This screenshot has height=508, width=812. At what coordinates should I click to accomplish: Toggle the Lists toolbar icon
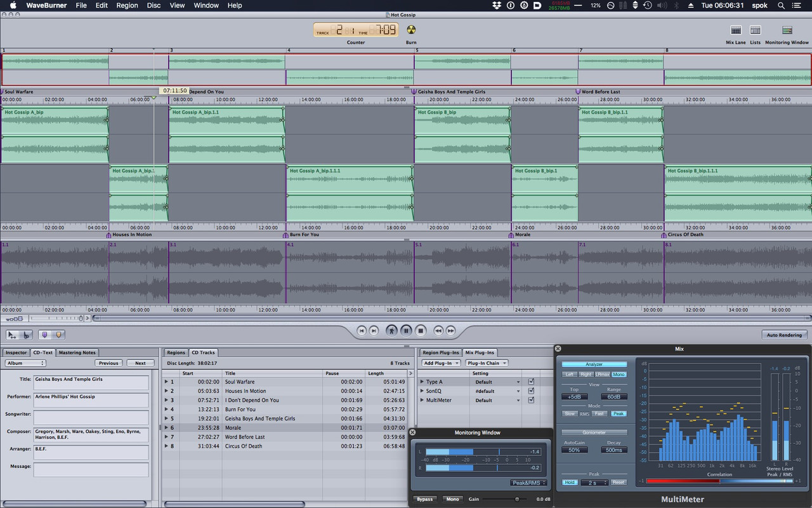coord(755,30)
